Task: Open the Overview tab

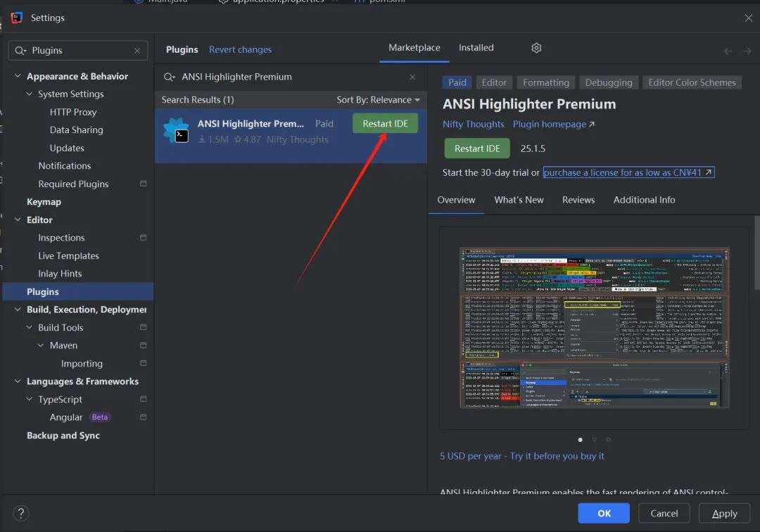Action: click(x=456, y=200)
